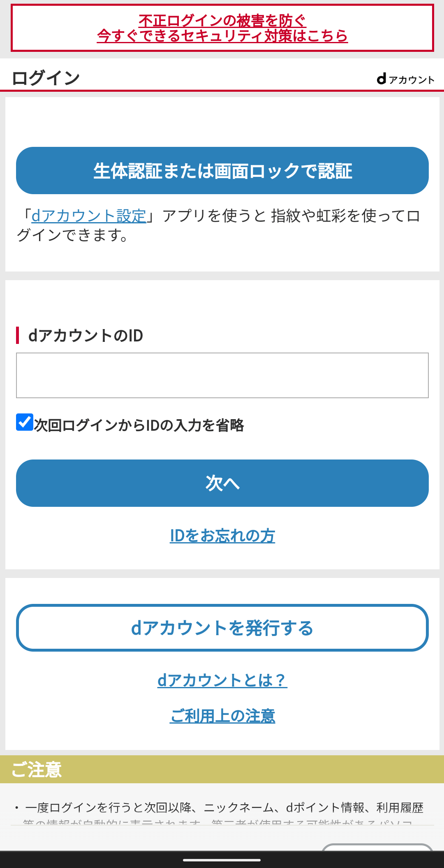Click the ご注意 section header bar

coord(222,769)
